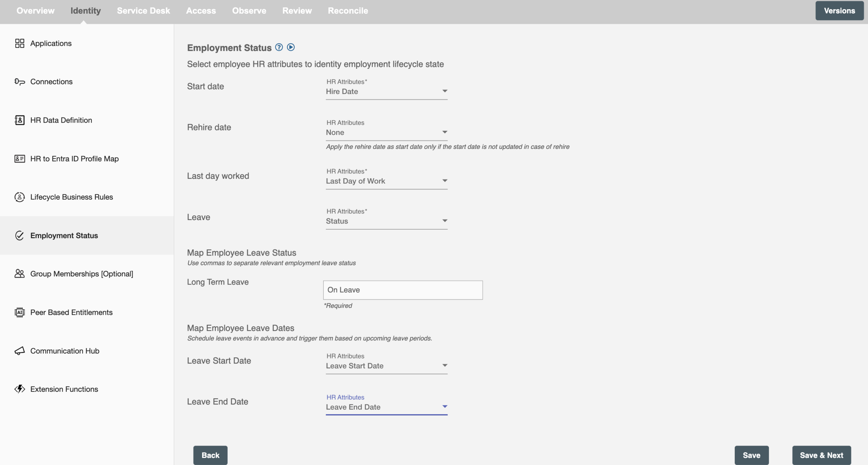Click the Employment Status checkmark icon
868x465 pixels.
tap(19, 236)
